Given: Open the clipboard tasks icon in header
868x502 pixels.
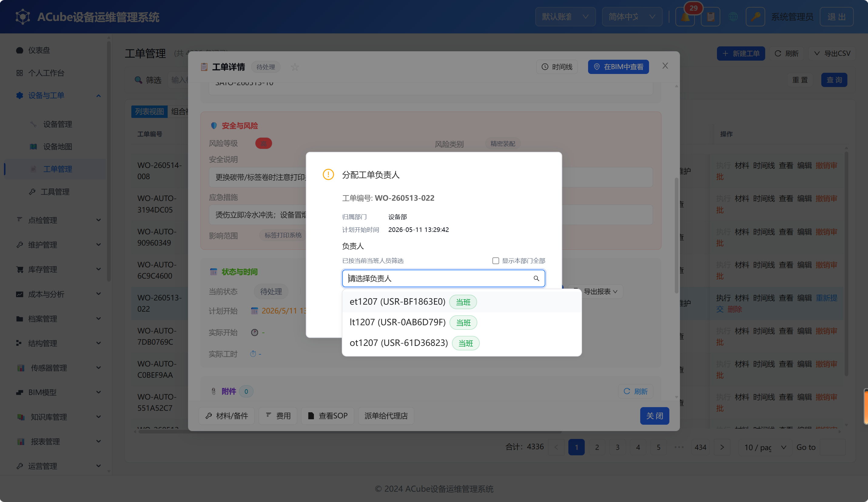Looking at the screenshot, I should click(x=710, y=17).
